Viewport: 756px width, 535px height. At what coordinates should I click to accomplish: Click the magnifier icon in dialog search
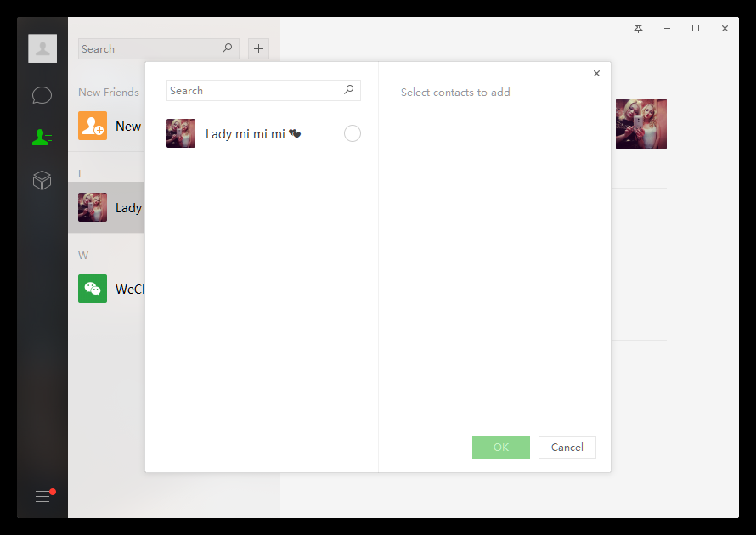click(348, 90)
